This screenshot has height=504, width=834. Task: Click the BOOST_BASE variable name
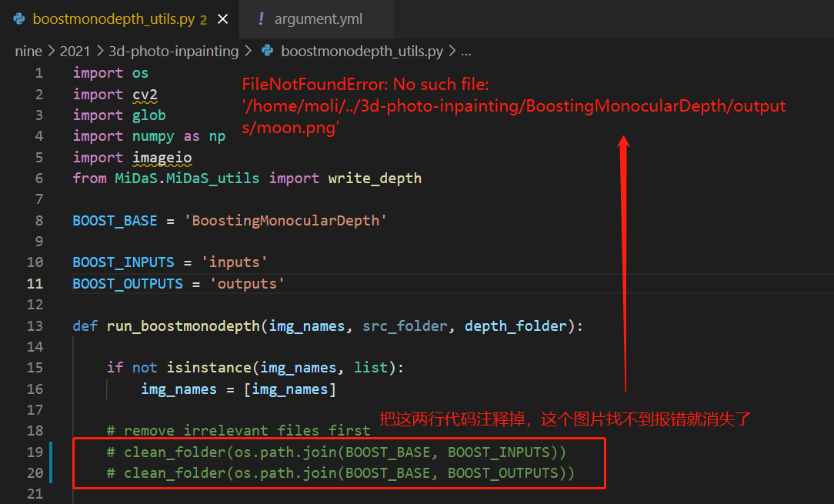(115, 220)
